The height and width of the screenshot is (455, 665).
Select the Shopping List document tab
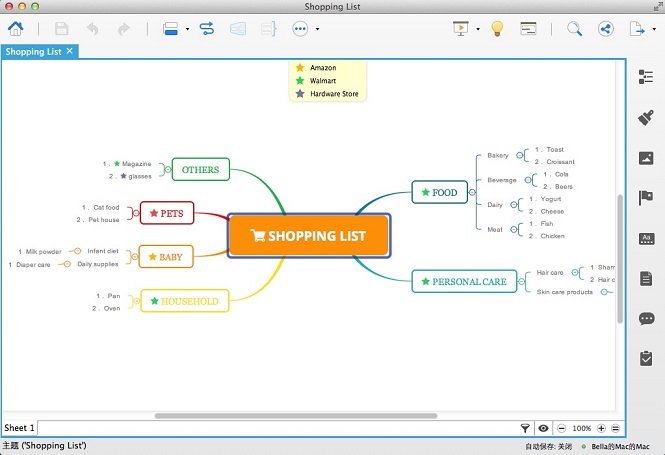point(33,51)
